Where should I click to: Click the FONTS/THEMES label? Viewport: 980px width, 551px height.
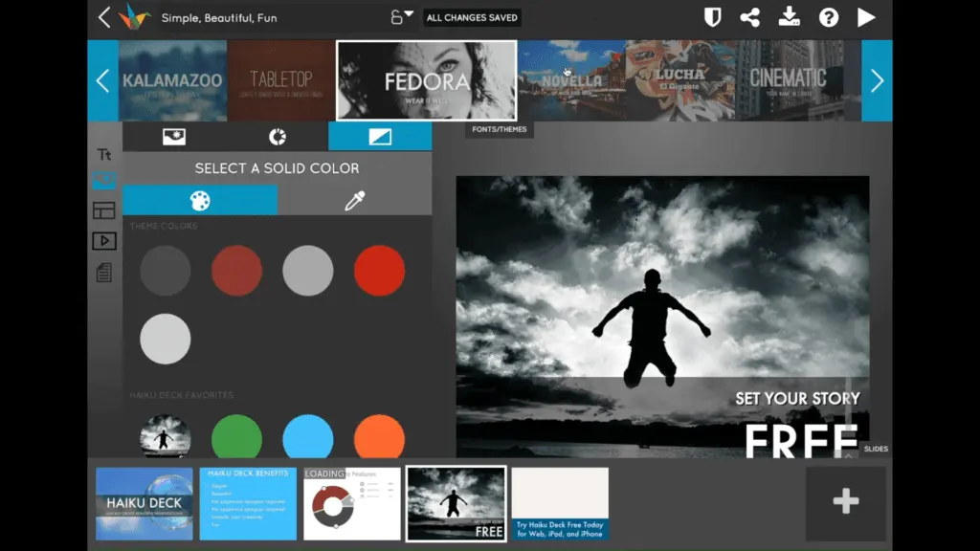500,129
